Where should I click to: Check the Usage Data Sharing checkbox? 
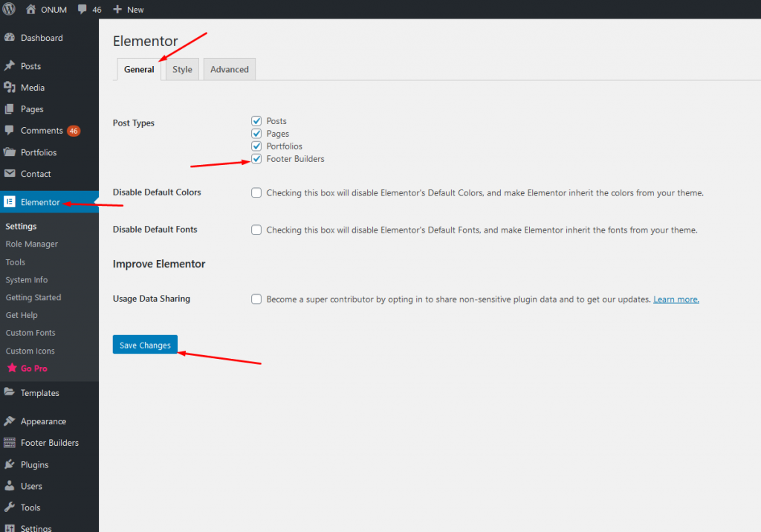point(256,299)
